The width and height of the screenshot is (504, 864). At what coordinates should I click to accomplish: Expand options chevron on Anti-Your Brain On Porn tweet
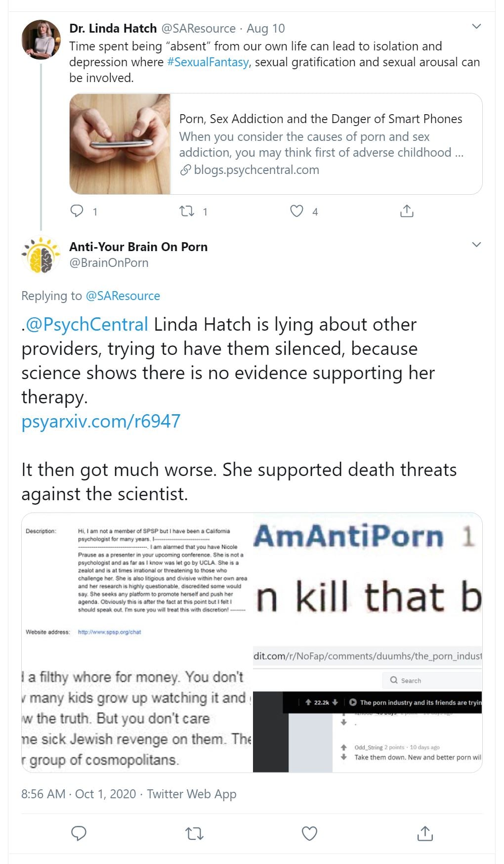coord(476,245)
